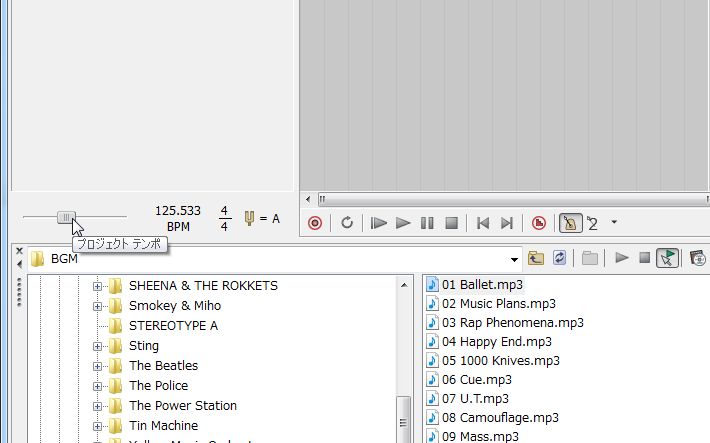This screenshot has width=710, height=443.
Task: Click the 4/4 time signature display
Action: point(224,218)
